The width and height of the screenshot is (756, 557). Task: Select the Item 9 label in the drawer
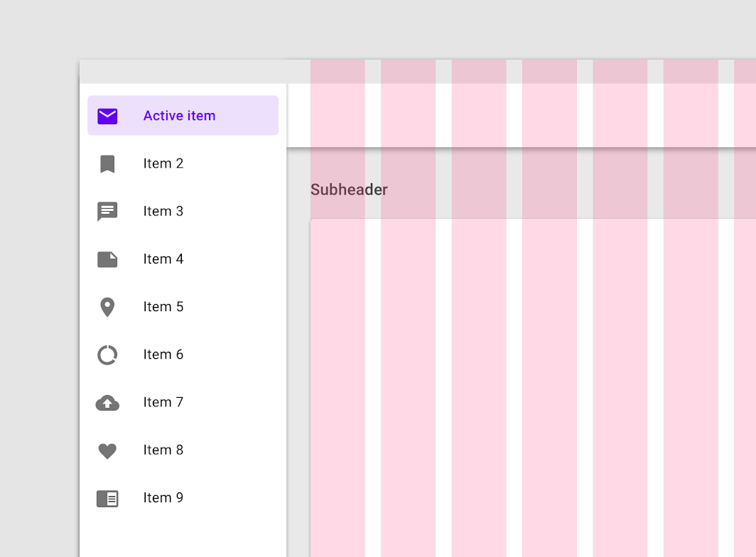pyautogui.click(x=163, y=498)
